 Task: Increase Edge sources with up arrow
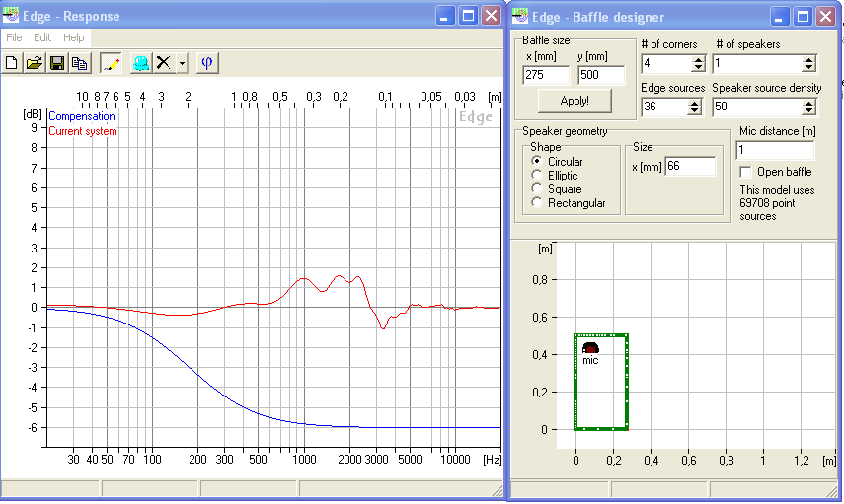coord(695,104)
